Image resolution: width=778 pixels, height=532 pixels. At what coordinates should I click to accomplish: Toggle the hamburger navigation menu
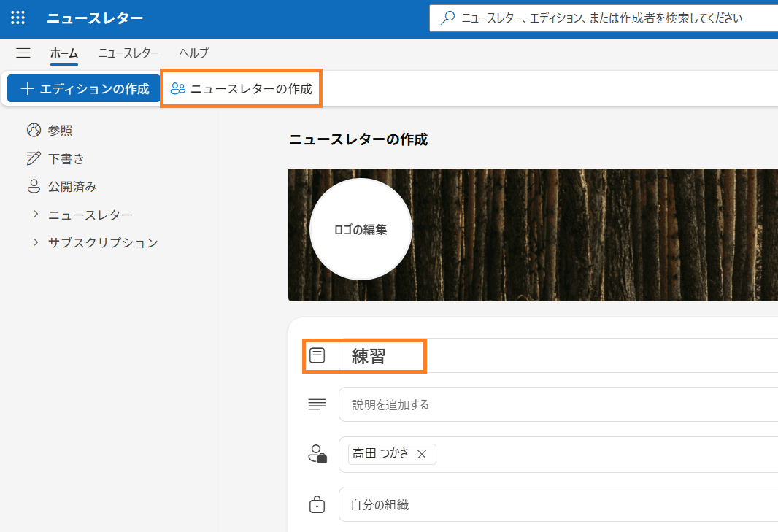[23, 53]
